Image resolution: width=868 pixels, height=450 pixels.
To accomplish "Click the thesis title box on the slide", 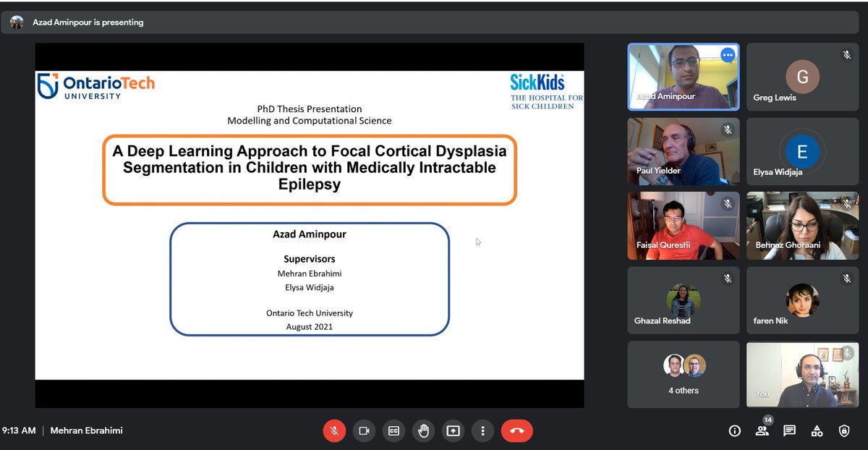I will tap(310, 170).
